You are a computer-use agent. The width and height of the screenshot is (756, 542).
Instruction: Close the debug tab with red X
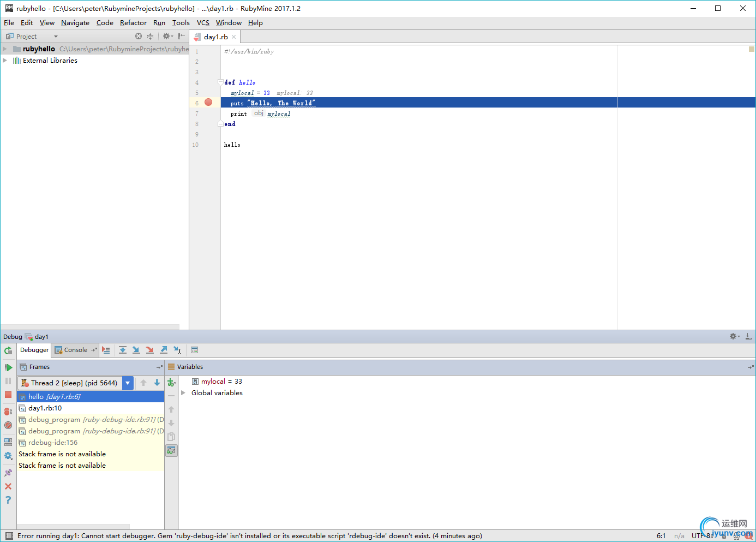pyautogui.click(x=8, y=486)
